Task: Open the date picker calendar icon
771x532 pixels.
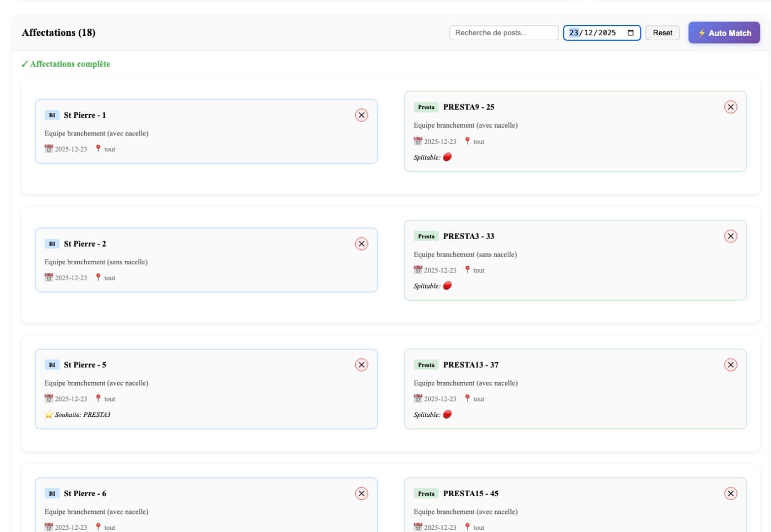Action: pos(631,32)
